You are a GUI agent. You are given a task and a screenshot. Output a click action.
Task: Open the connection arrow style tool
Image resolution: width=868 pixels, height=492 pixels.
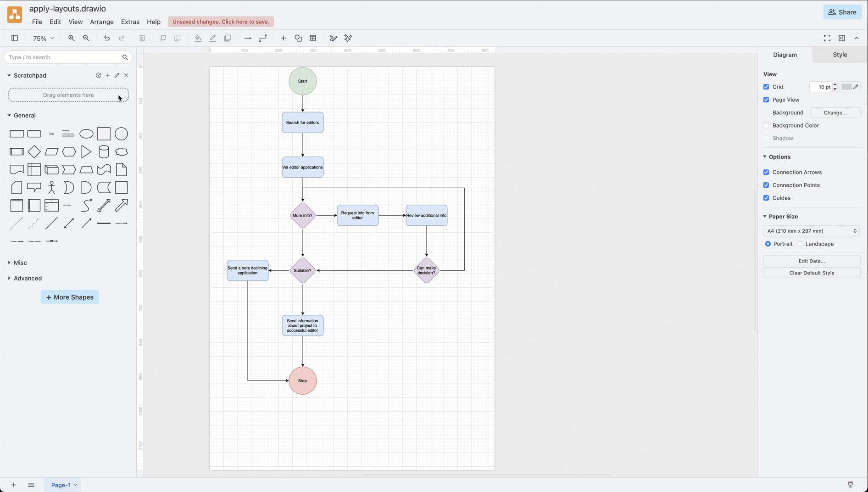(x=248, y=38)
